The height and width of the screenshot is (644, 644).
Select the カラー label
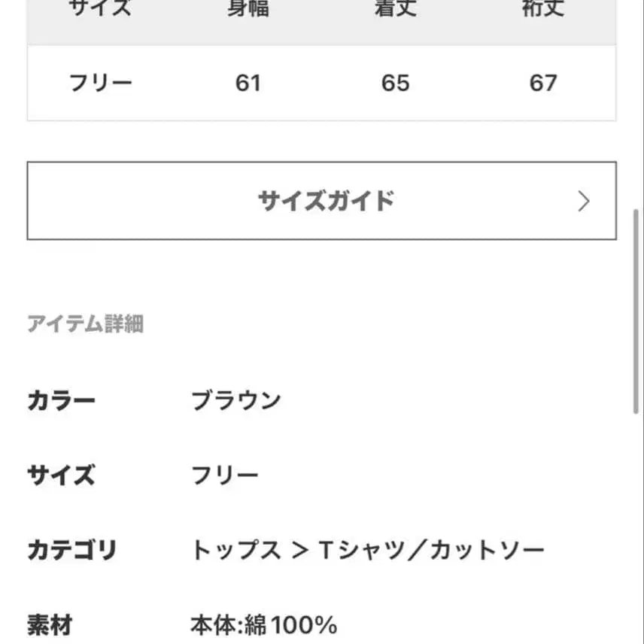(x=63, y=399)
